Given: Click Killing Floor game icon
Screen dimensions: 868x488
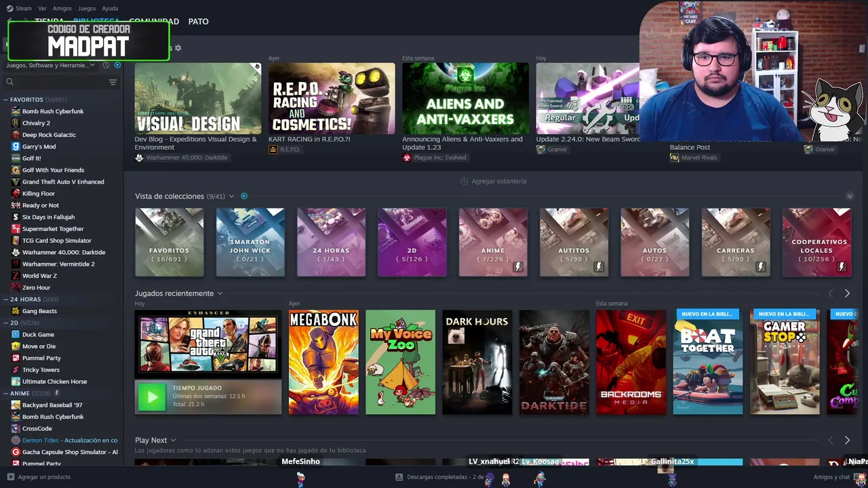Looking at the screenshot, I should click(16, 193).
